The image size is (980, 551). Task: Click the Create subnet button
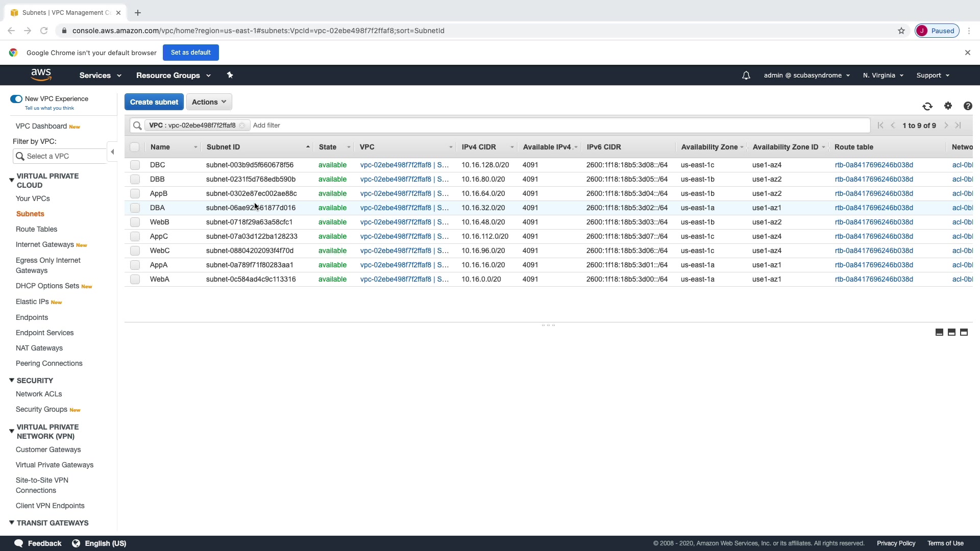[154, 102]
